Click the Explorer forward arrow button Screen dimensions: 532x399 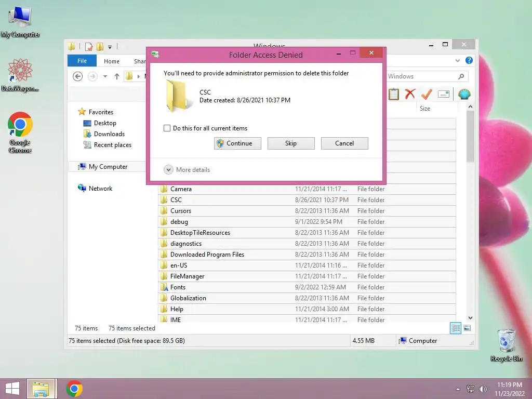[92, 76]
